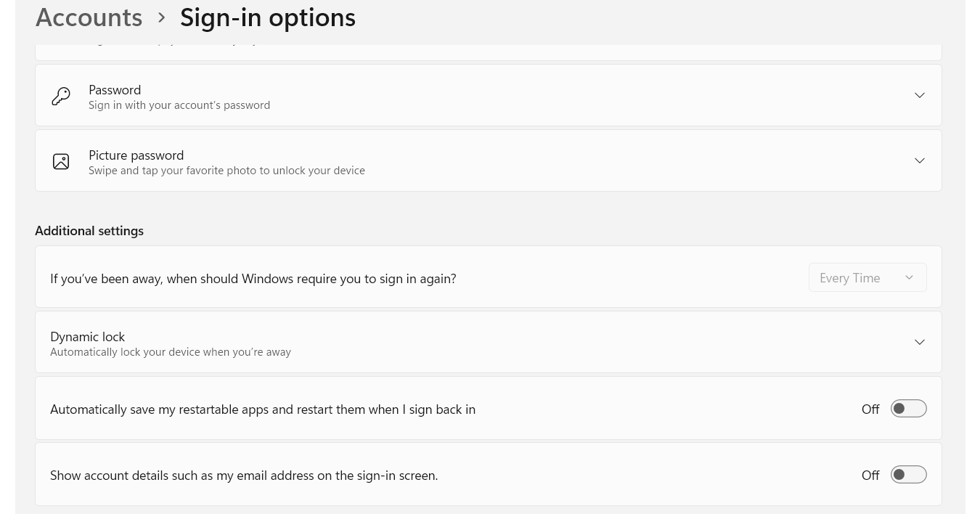Click the Dynamic lock row title
The image size is (980, 514).
[87, 337]
